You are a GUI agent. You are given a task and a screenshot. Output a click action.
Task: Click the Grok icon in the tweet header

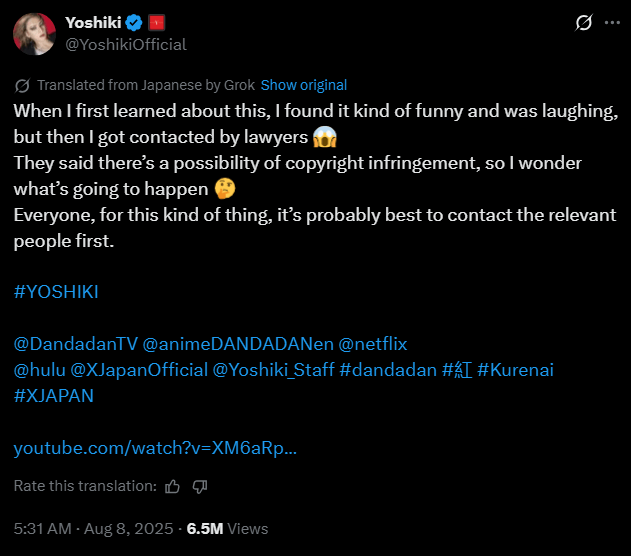[x=584, y=23]
